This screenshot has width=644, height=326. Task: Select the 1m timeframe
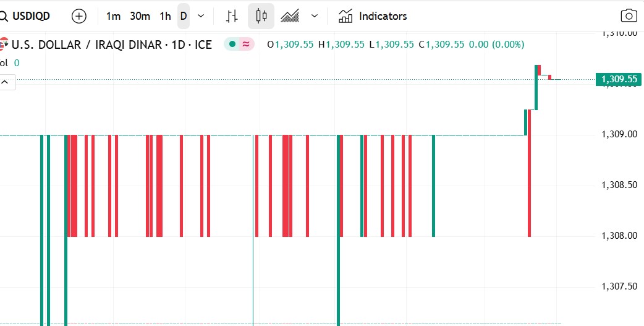pos(113,16)
